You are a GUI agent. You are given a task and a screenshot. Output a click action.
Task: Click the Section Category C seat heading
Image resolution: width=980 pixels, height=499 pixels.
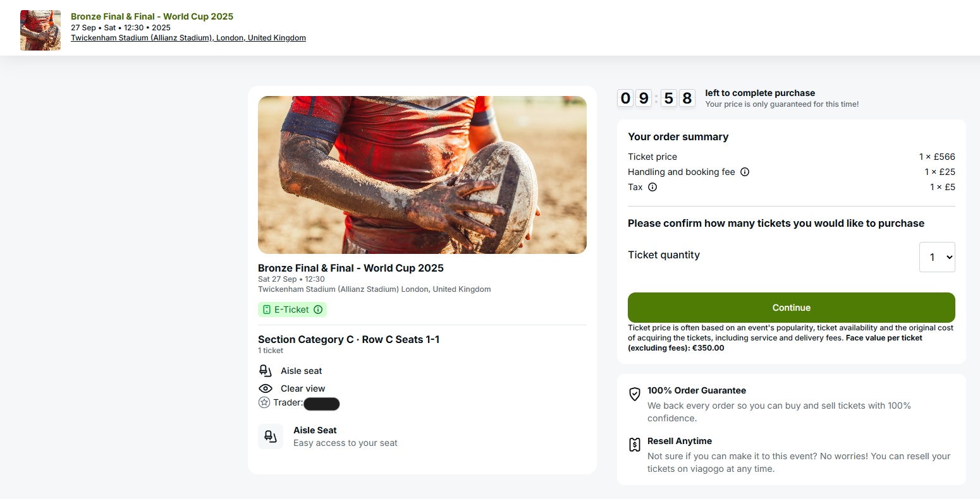point(348,339)
